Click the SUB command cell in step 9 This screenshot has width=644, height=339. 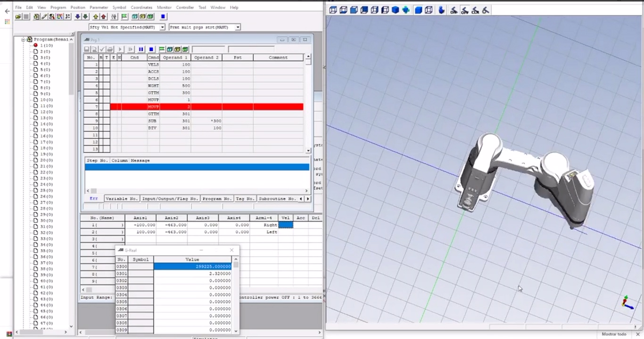coord(153,121)
